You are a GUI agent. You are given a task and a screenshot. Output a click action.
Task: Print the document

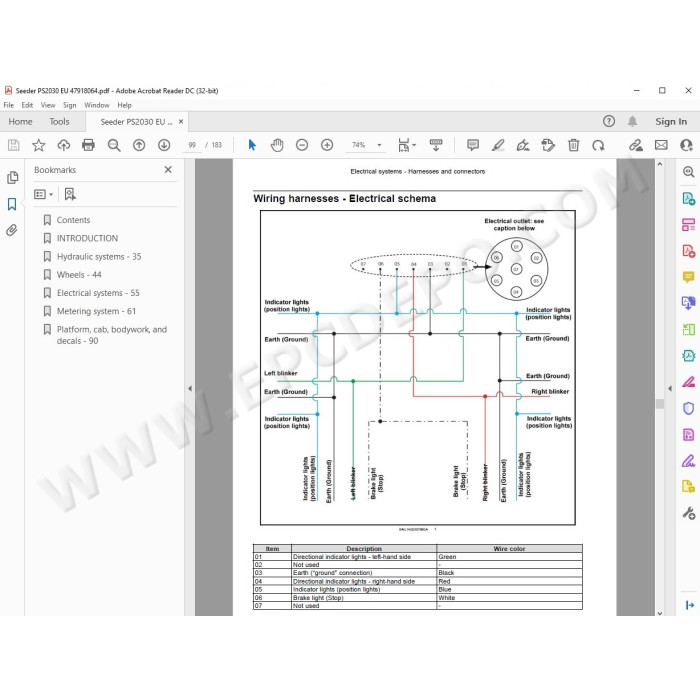click(x=88, y=145)
